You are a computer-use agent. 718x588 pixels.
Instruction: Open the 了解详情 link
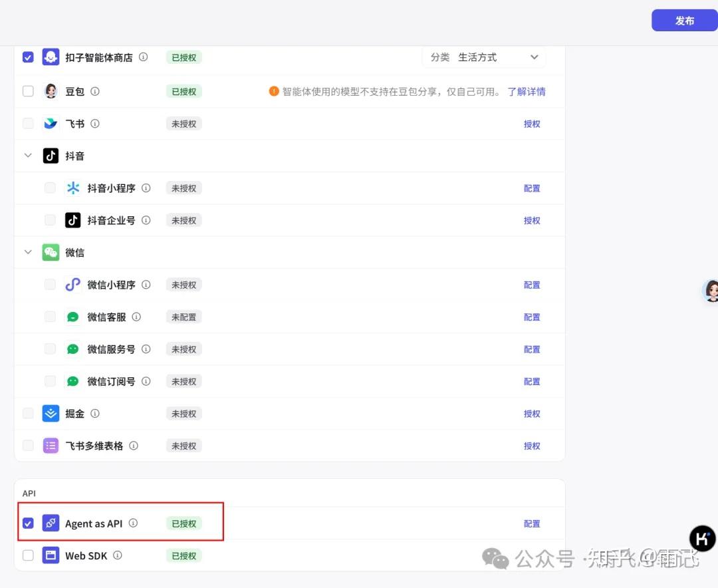[x=527, y=91]
